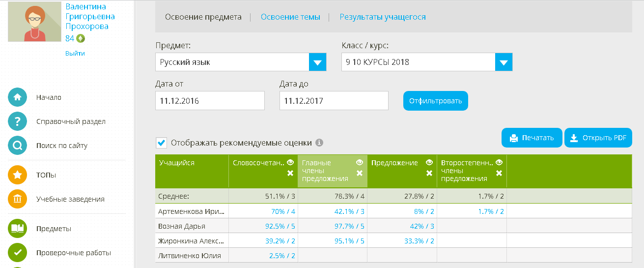Switch to Результаты учащегося tab

pos(383,17)
